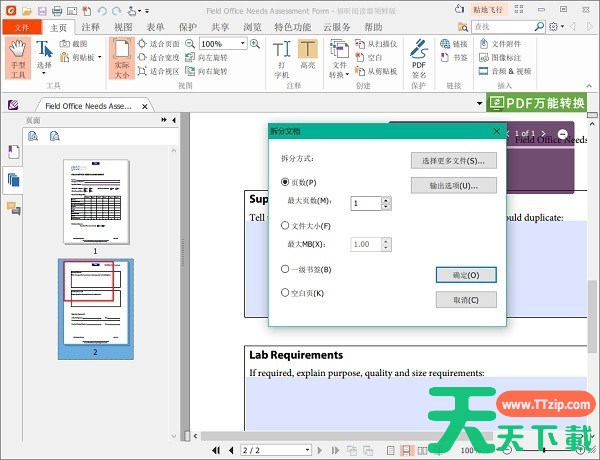Screen dimensions: 600x460
Task: Expand the zoom percentage dropdown
Action: 242,44
